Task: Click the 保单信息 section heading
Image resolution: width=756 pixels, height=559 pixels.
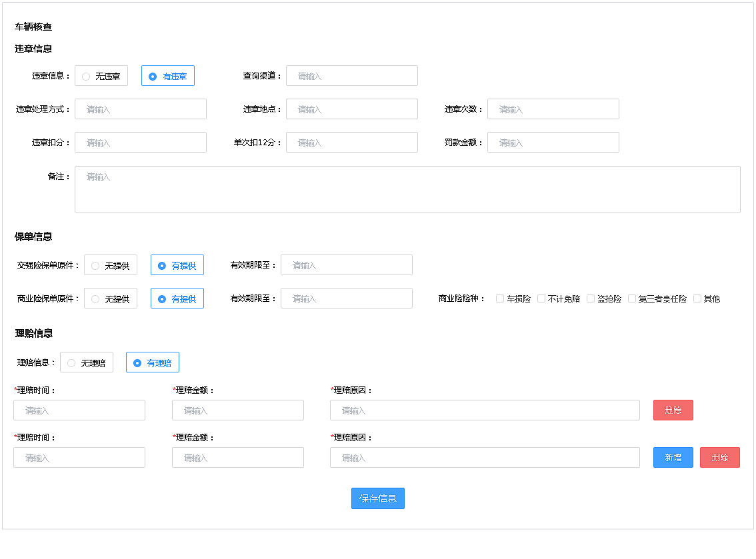Action: (x=33, y=237)
